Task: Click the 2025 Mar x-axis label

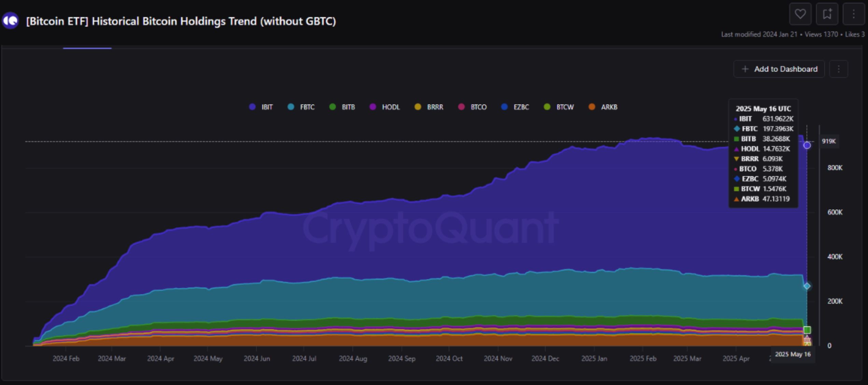Action: (687, 358)
